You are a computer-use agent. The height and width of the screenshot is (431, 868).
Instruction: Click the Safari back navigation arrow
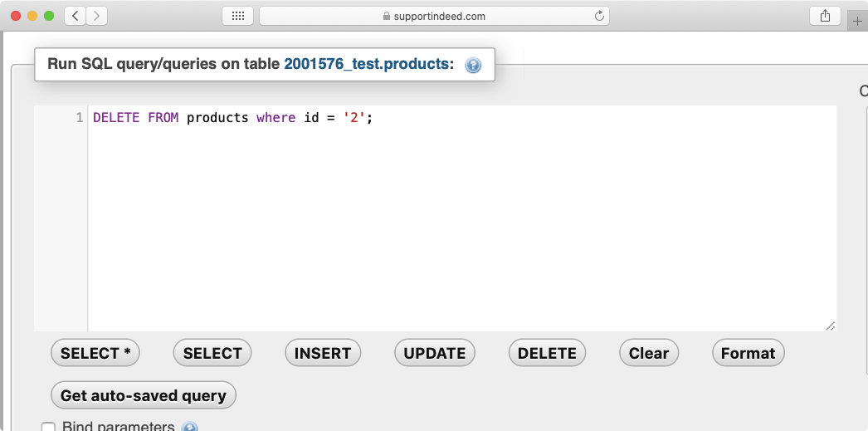75,16
